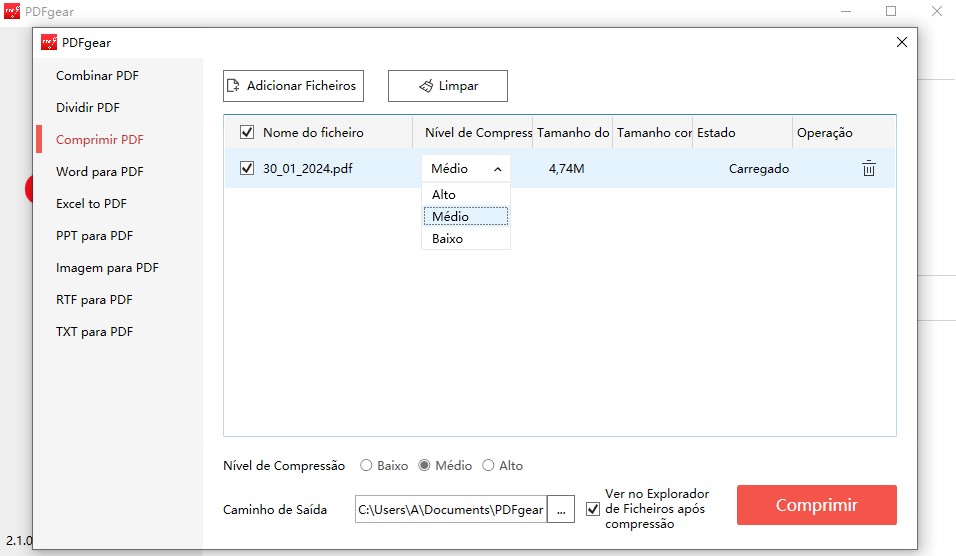Maximize the main PDFgear window
The image size is (956, 556).
pyautogui.click(x=891, y=11)
